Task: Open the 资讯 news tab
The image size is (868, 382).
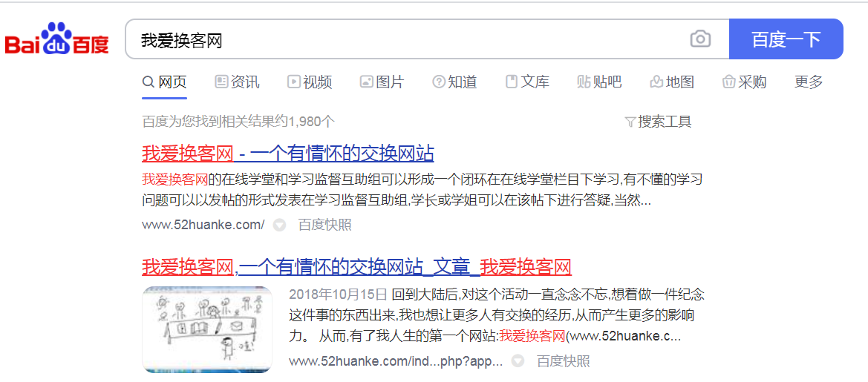Action: coord(237,82)
